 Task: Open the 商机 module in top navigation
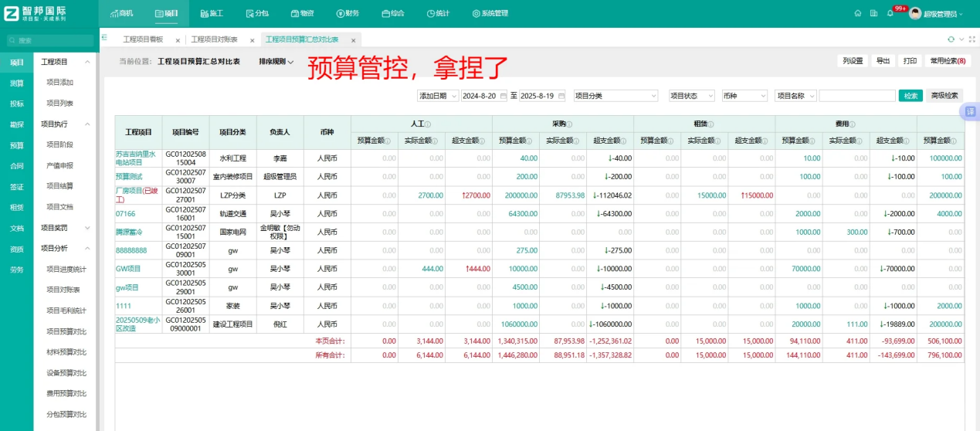120,14
